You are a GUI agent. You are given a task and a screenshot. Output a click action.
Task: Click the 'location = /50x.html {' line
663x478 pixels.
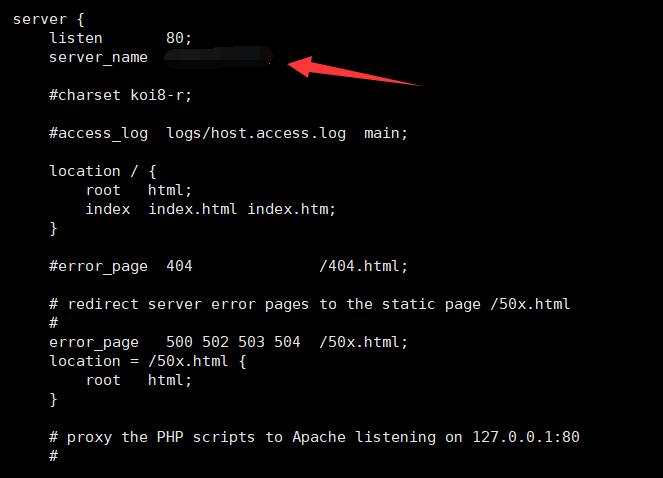pos(148,361)
